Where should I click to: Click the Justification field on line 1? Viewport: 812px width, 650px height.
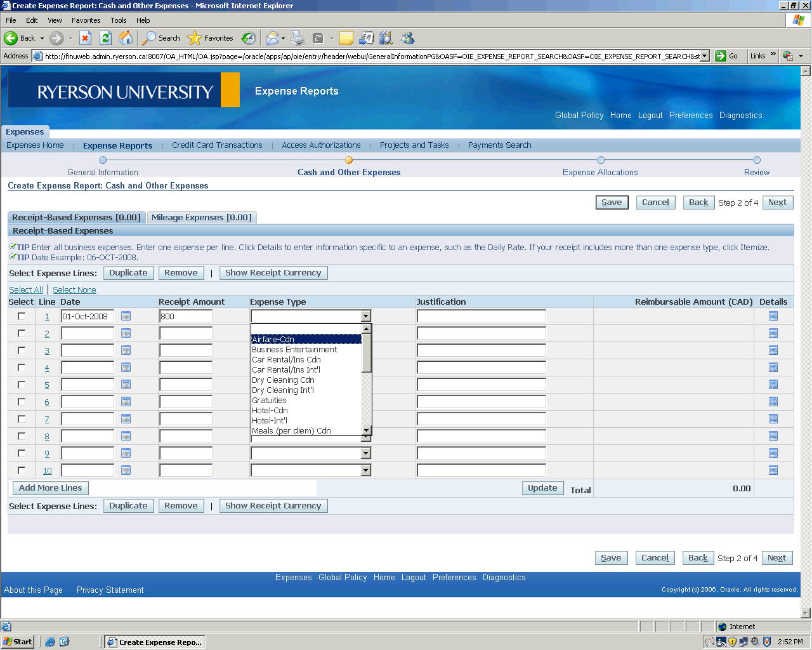click(481, 316)
